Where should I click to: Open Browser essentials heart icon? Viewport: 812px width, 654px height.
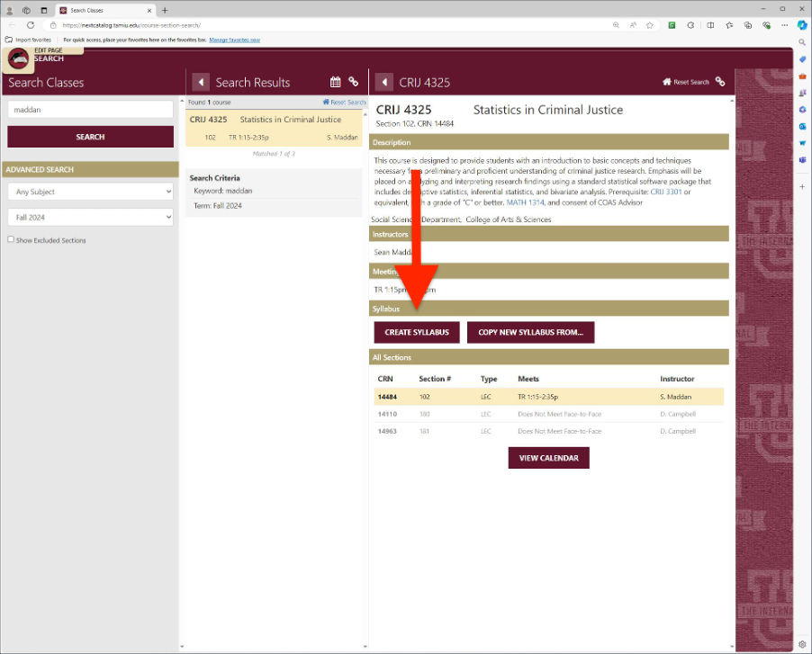[766, 25]
